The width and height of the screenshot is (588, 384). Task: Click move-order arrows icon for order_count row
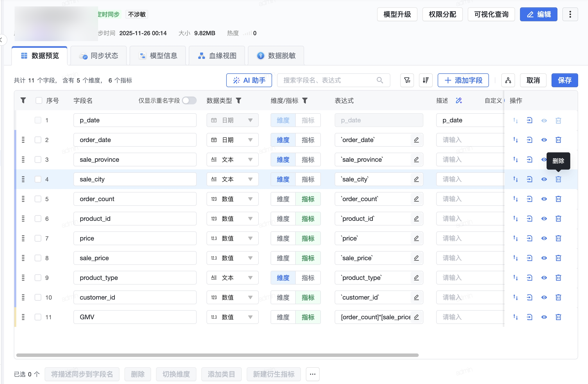[x=515, y=199]
